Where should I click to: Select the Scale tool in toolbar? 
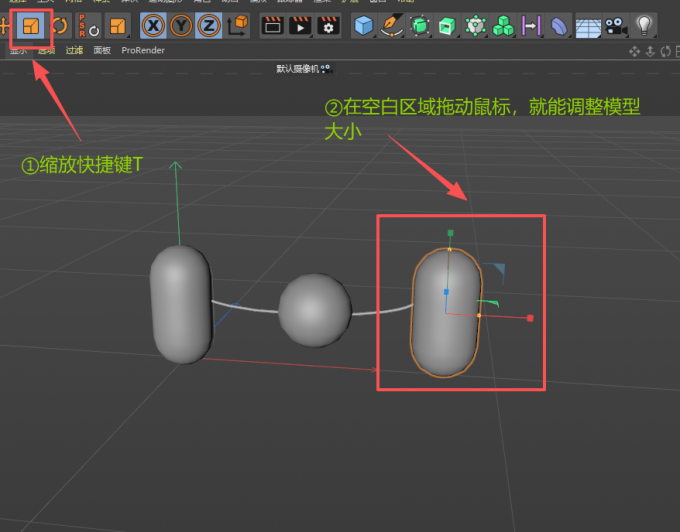32,26
